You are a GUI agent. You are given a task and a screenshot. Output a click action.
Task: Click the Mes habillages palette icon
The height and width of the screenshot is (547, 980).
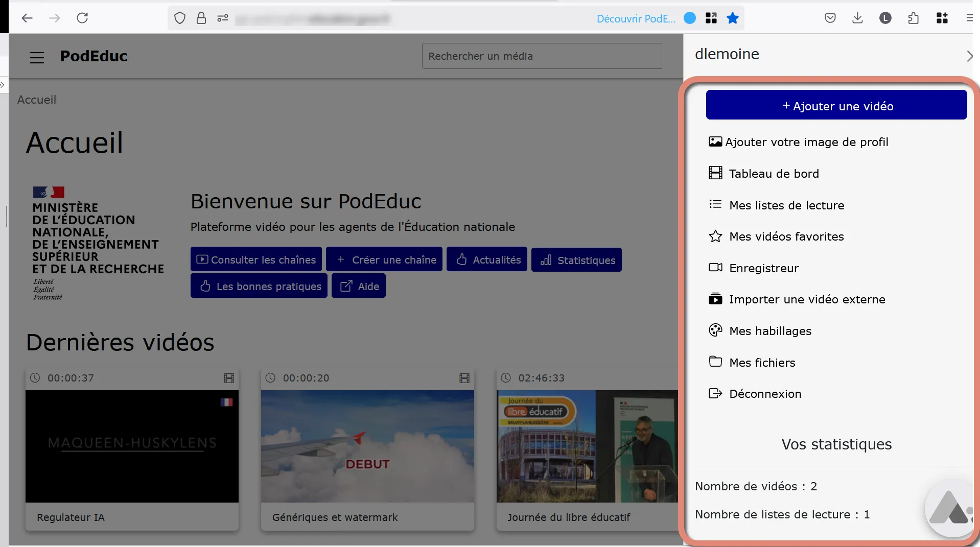[715, 330]
